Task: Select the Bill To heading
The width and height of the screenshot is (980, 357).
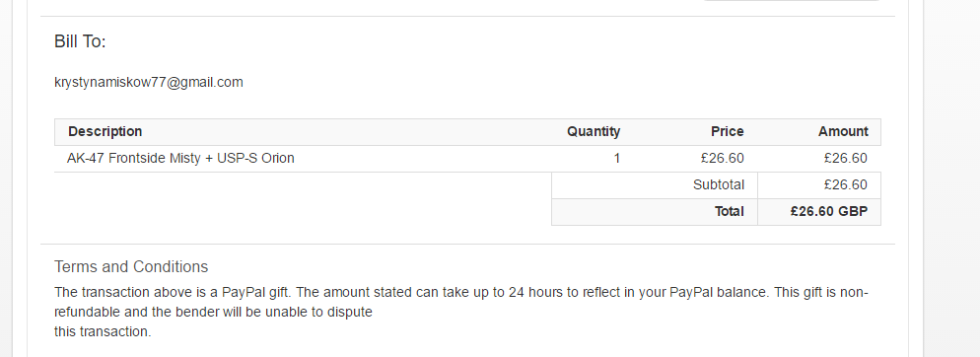Action: click(80, 41)
